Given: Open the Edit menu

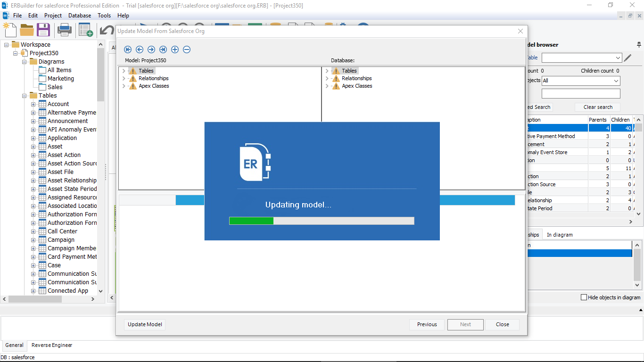Looking at the screenshot, I should click(x=33, y=16).
